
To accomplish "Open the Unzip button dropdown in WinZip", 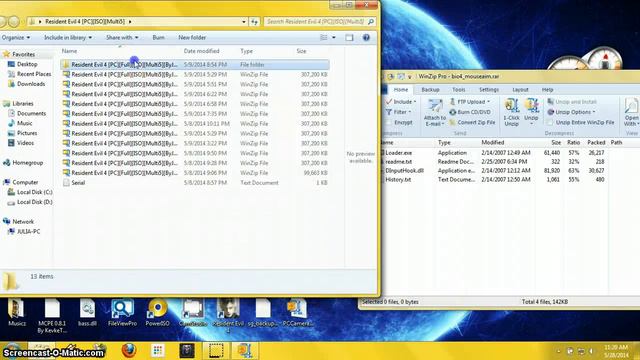I will [531, 122].
